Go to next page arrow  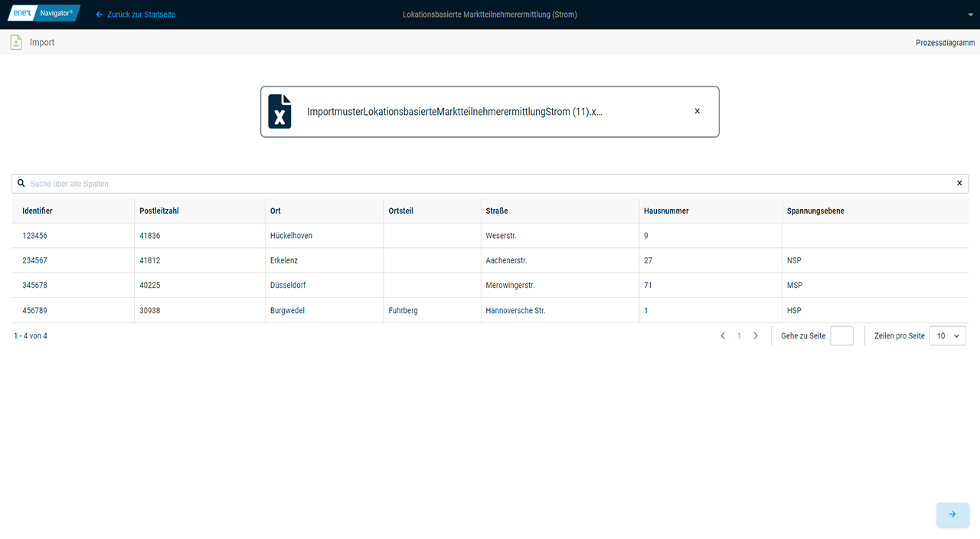(756, 336)
